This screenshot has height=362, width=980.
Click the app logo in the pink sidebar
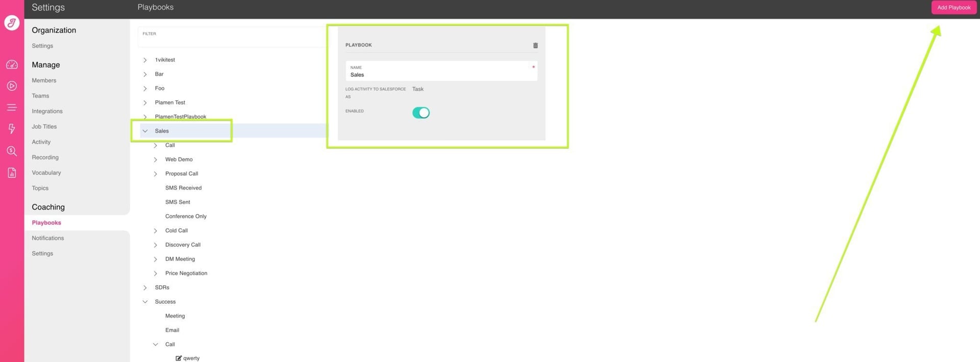pyautogui.click(x=12, y=23)
